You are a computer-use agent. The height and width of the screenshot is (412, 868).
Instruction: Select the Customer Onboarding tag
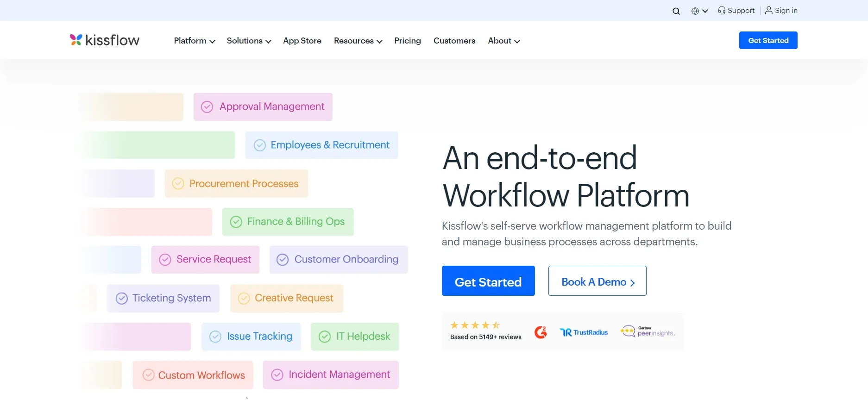coord(339,260)
